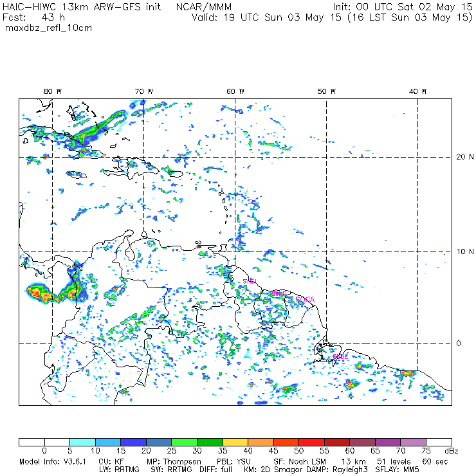476x476 pixels.
Task: Click the maroon 60–65 dBZ color swatch
Action: (x=362, y=442)
